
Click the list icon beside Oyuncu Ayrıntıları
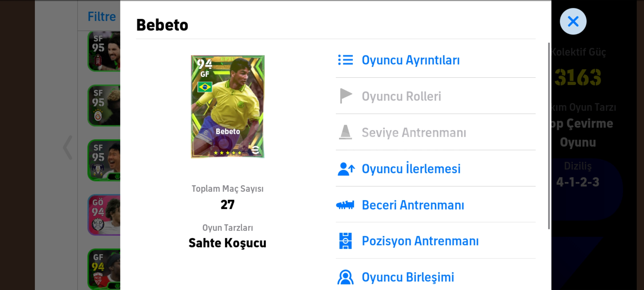pos(345,60)
